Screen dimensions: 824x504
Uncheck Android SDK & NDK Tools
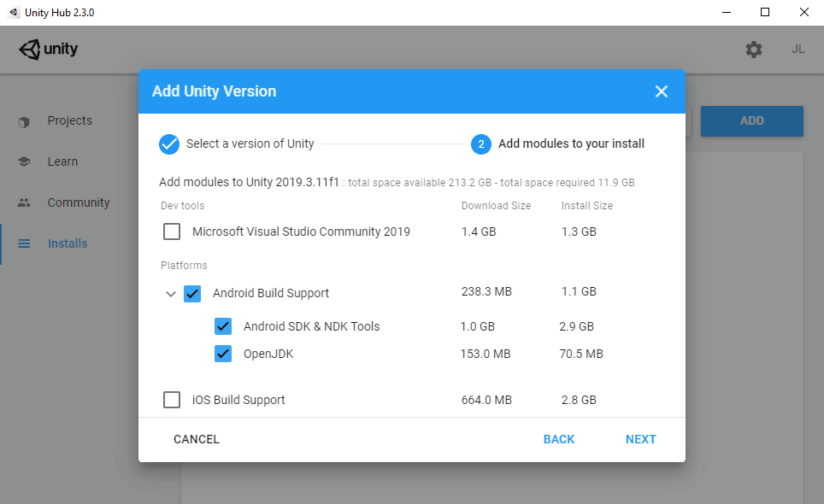(x=223, y=326)
